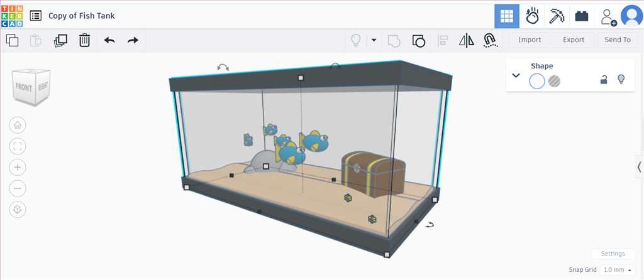644x280 pixels.
Task: Click the Copy of Fish Tank title
Action: (82, 16)
